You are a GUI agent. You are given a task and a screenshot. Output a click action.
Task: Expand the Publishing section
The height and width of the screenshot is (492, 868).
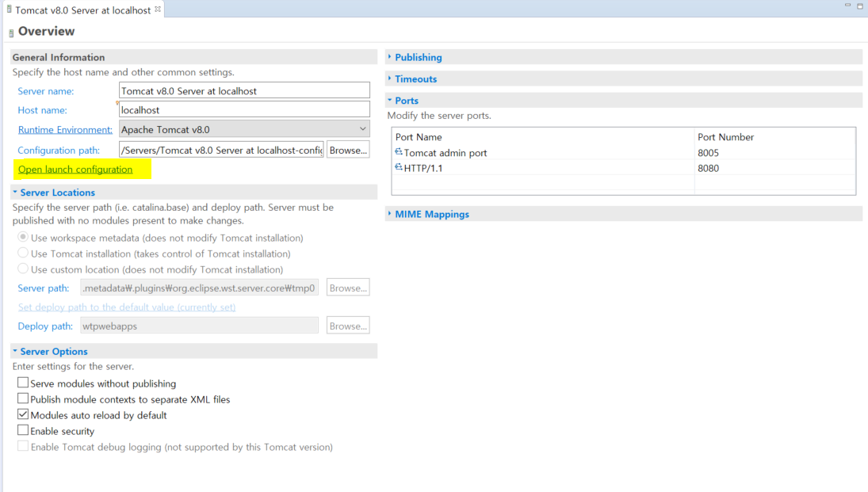[x=390, y=56]
